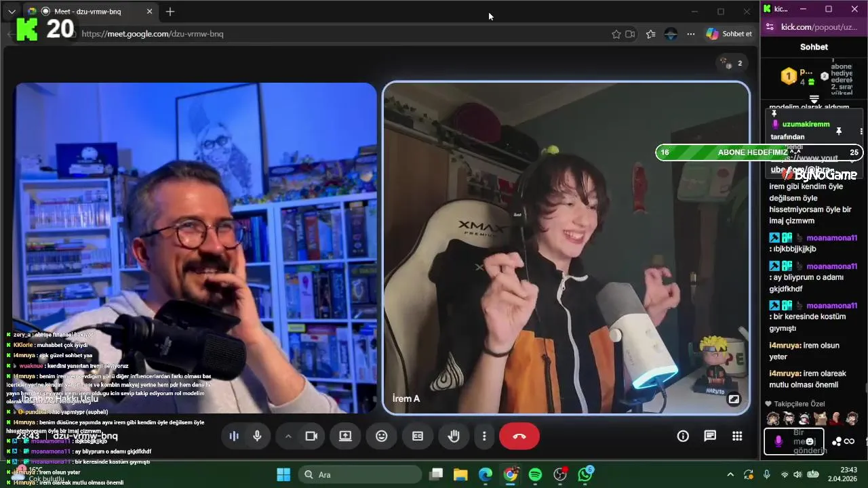
Task: Open participants count badge showing 2
Action: tap(732, 63)
